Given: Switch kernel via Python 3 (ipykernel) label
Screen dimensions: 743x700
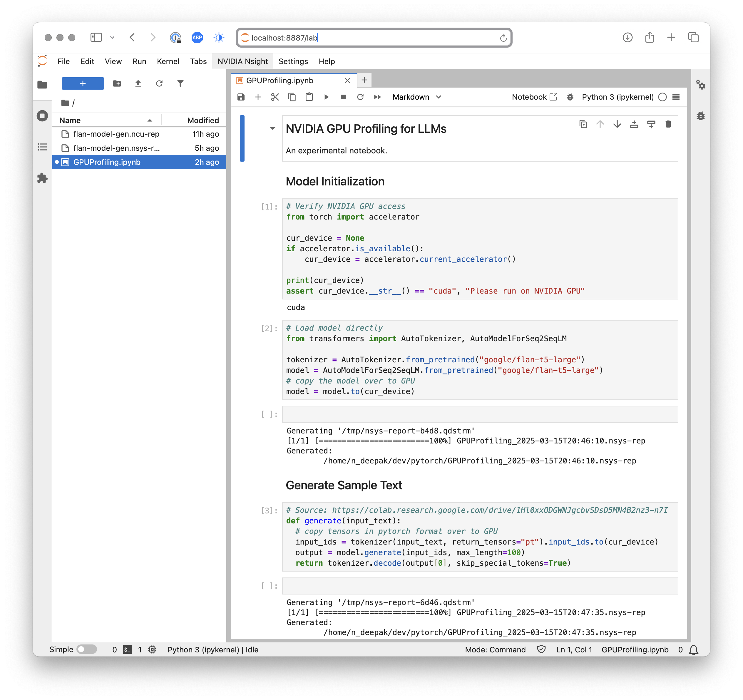Looking at the screenshot, I should [x=618, y=97].
